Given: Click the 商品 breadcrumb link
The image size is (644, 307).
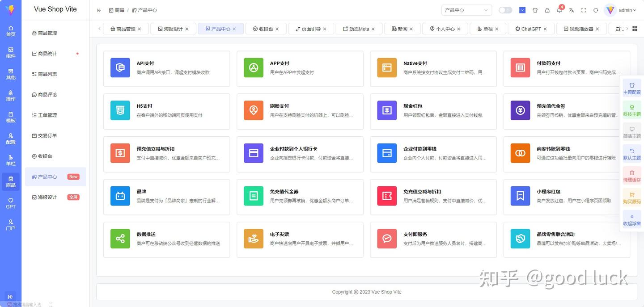Looking at the screenshot, I should [x=117, y=10].
